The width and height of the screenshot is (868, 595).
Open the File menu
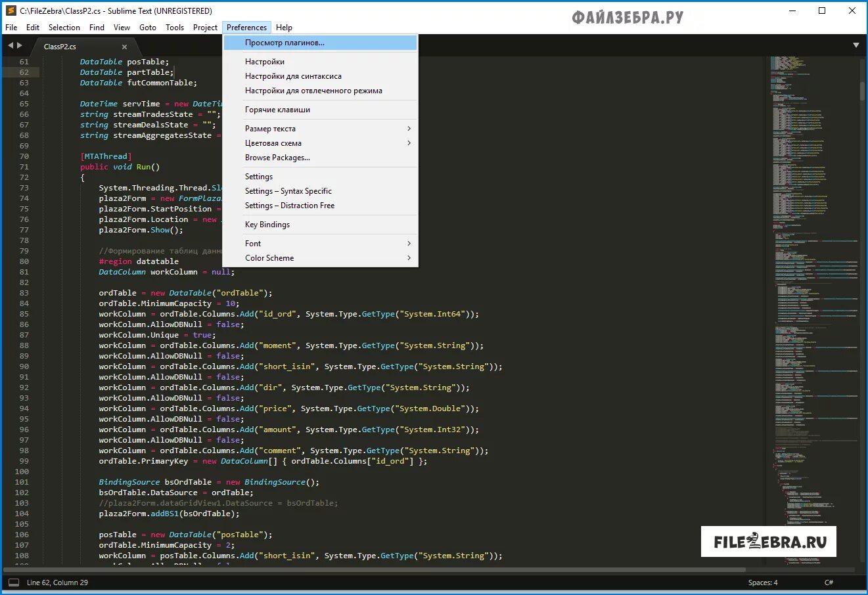coord(11,28)
